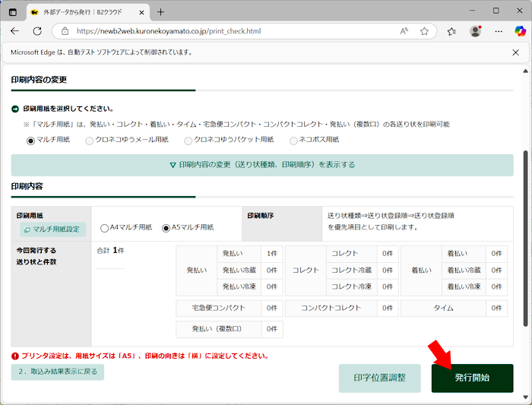This screenshot has width=532, height=405.
Task: Open マルチ用紙設定 button
Action: [x=53, y=229]
